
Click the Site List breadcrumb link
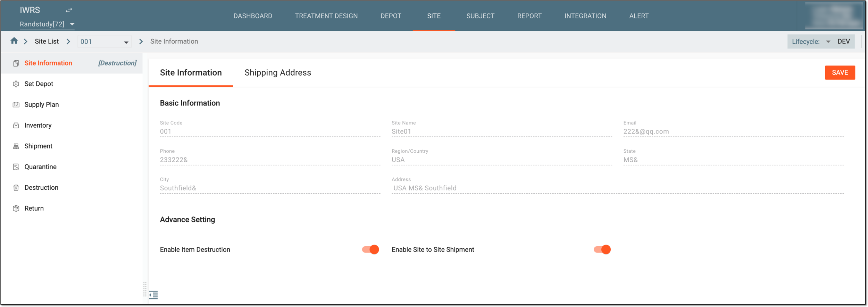point(47,42)
